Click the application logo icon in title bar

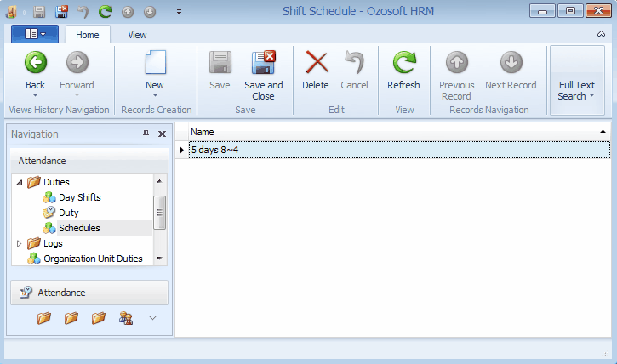[x=11, y=11]
